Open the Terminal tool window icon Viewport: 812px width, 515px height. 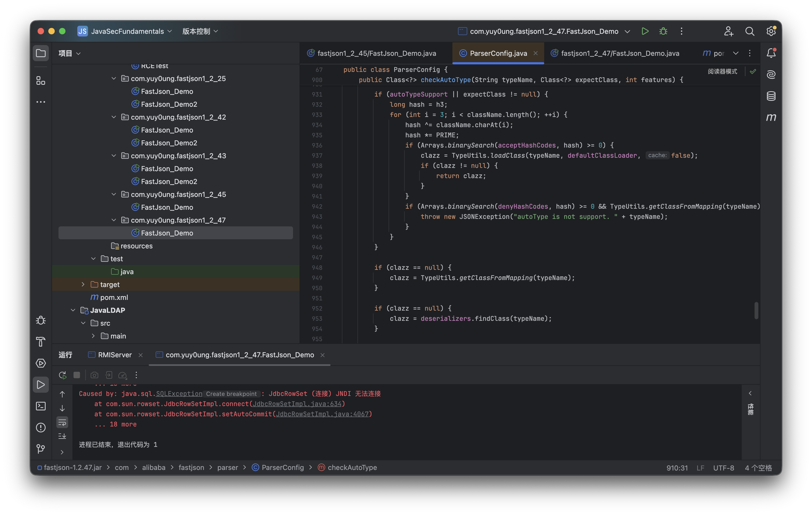(x=41, y=406)
